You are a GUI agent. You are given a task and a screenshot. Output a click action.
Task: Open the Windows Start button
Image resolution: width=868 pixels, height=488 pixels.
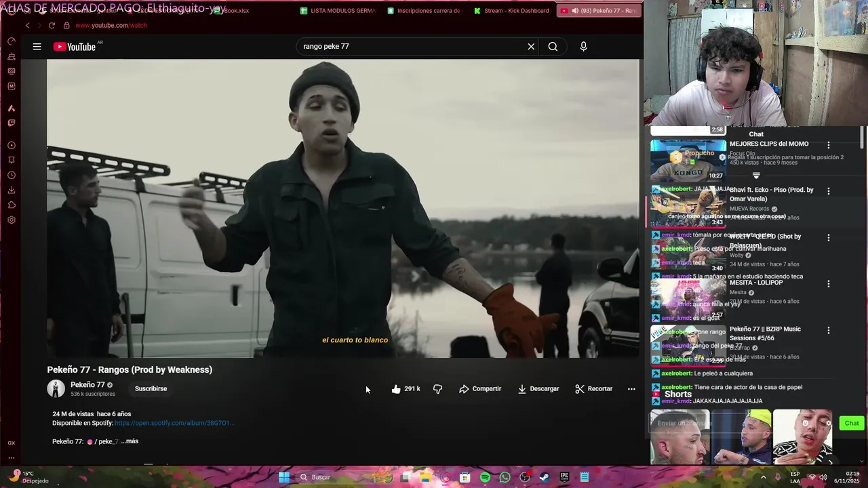coord(284,477)
